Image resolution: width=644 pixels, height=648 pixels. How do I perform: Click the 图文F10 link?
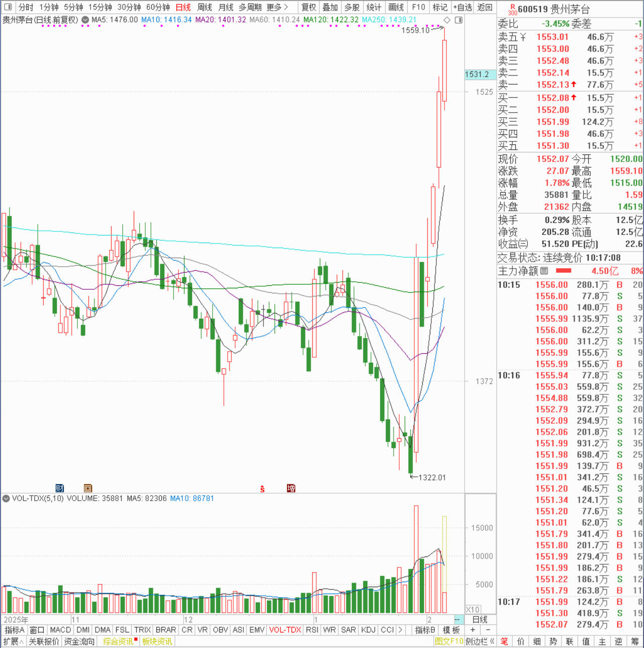click(x=449, y=641)
